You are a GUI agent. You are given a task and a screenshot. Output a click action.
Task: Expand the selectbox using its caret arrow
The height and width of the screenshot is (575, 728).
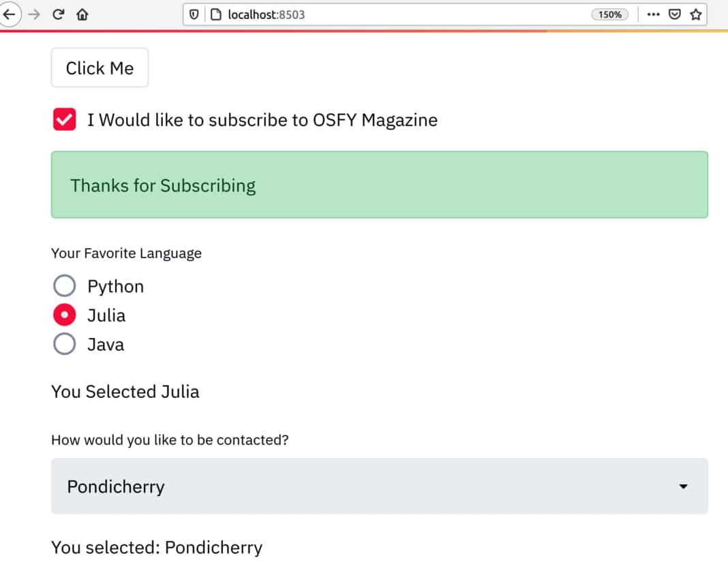click(683, 486)
